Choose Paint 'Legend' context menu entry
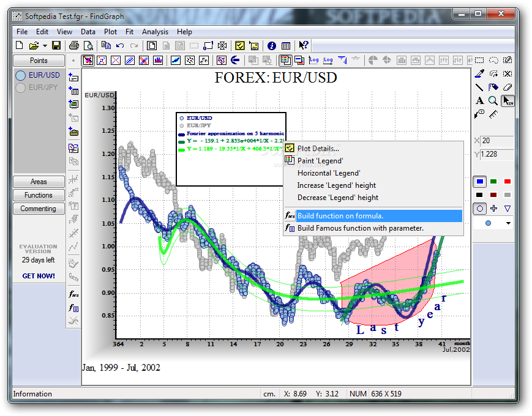Image resolution: width=532 pixels, height=416 pixels. click(373, 161)
